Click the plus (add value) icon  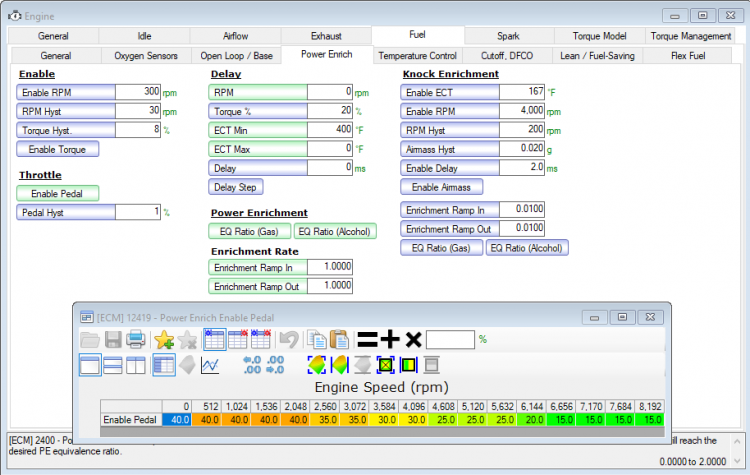coord(390,340)
